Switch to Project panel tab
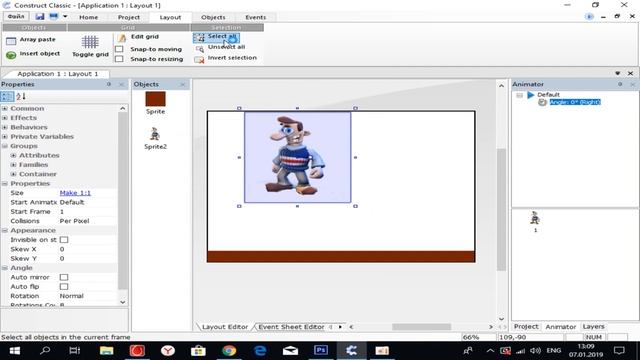Image resolution: width=640 pixels, height=360 pixels. 526,327
